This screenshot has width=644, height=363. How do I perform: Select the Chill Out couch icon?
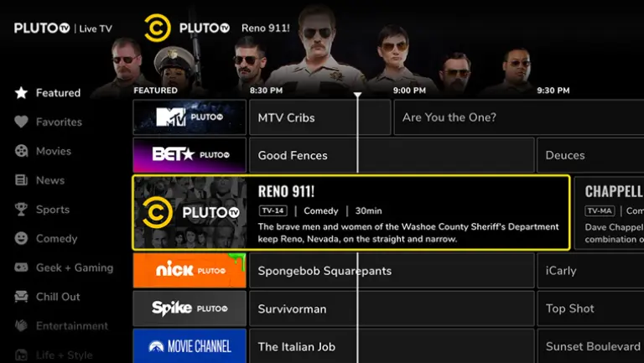point(21,297)
